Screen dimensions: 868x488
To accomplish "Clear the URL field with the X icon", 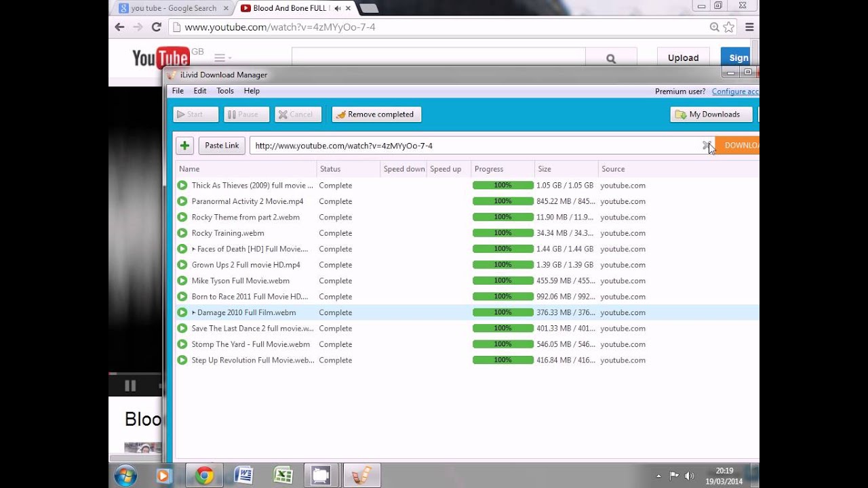I will [706, 145].
